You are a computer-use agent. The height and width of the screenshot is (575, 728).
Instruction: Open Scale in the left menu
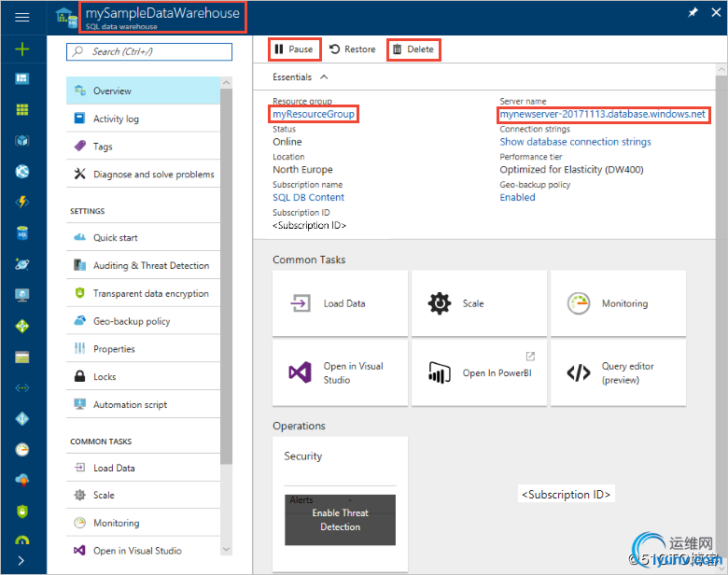(x=143, y=495)
